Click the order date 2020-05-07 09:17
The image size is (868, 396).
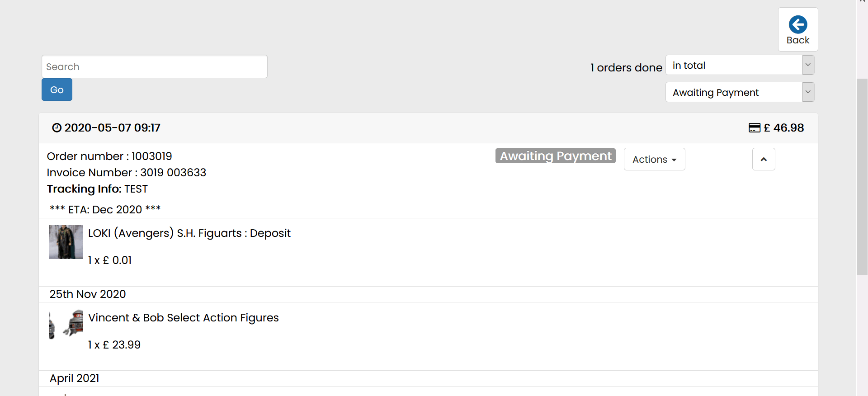click(x=112, y=128)
